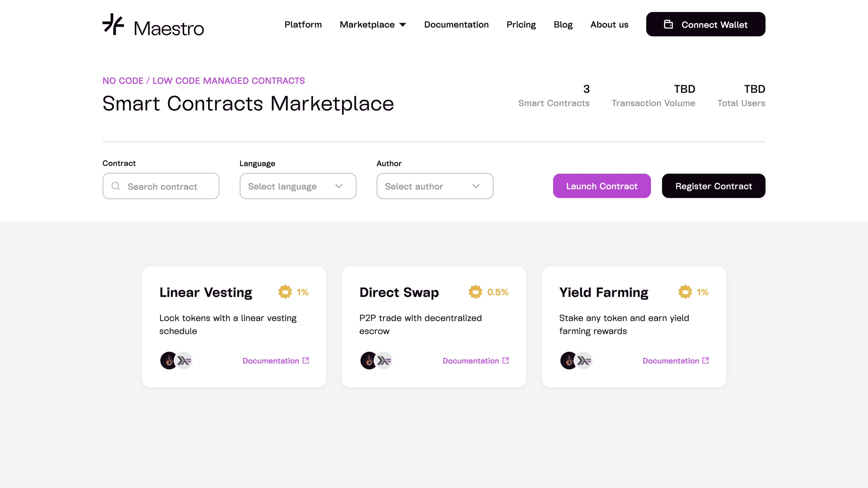The height and width of the screenshot is (488, 868).
Task: Click the Maestro logo icon
Action: (x=113, y=24)
